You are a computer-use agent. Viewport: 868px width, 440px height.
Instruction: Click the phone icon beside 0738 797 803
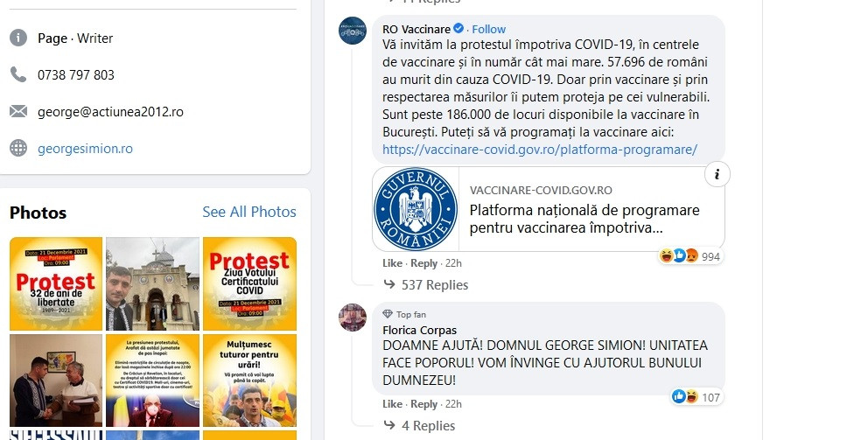click(18, 75)
